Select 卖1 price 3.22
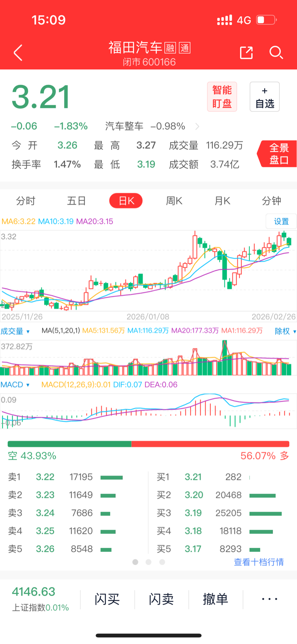Image resolution: width=297 pixels, height=644 pixels. click(45, 477)
